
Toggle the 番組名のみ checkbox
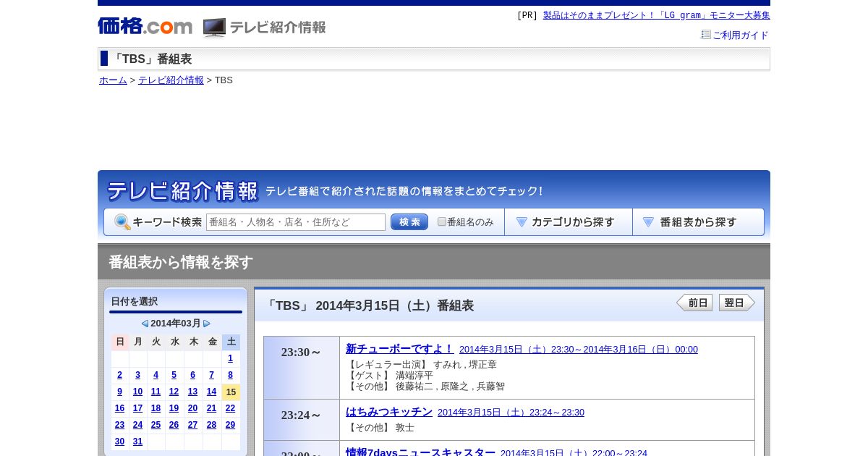click(x=442, y=221)
